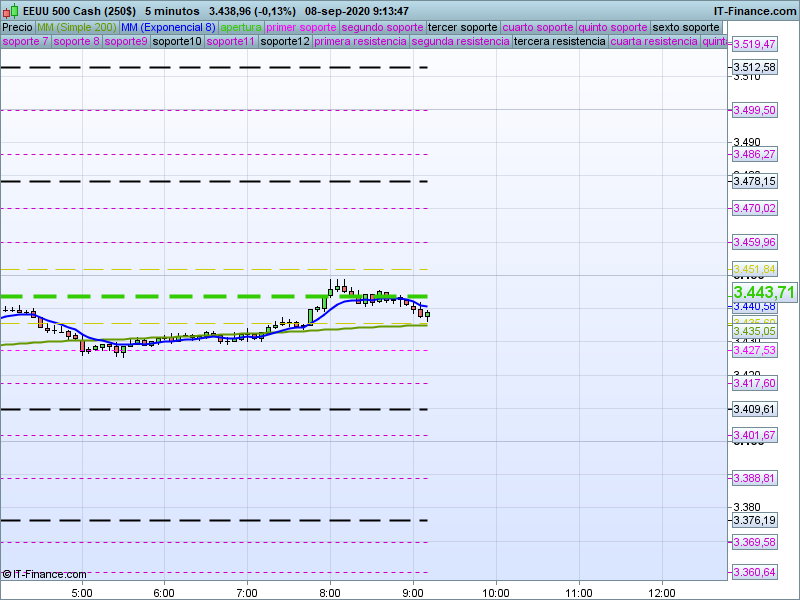The width and height of the screenshot is (800, 600).
Task: Click the candlestick icon beside the EEUU 500 title
Action: (10, 11)
